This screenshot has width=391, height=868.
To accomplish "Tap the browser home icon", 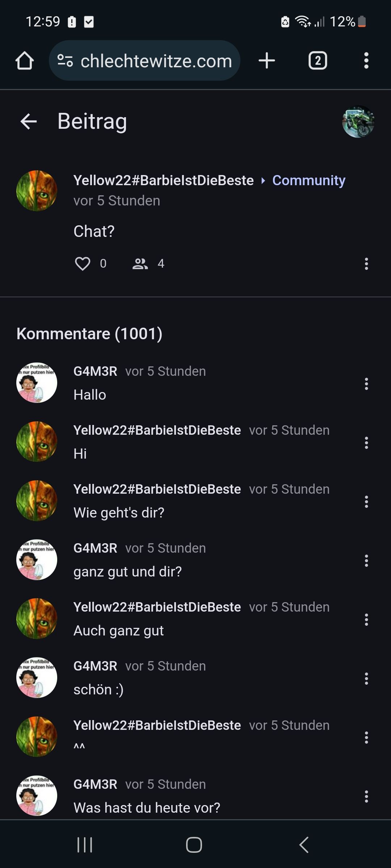I will [25, 60].
